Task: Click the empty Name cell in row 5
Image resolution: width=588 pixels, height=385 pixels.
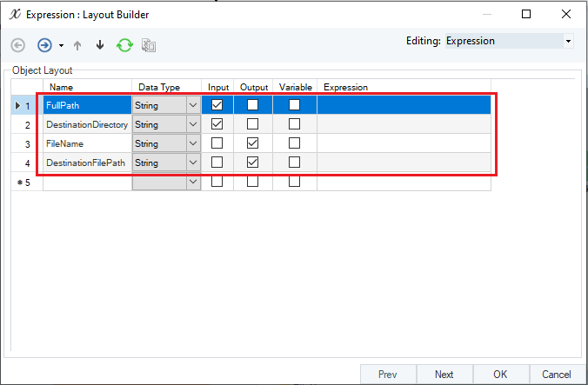Action: click(87, 182)
